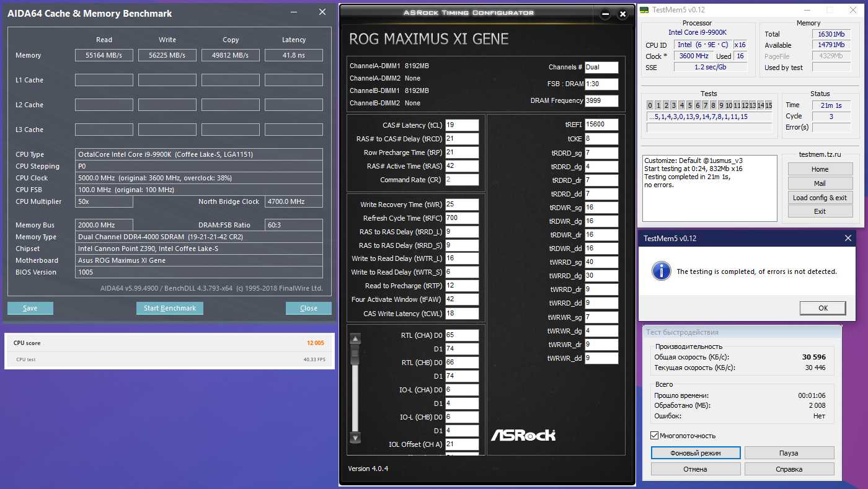Screen dimensions: 868x489
Task: Click the TestMem5 memory chip title icon
Action: (x=645, y=11)
